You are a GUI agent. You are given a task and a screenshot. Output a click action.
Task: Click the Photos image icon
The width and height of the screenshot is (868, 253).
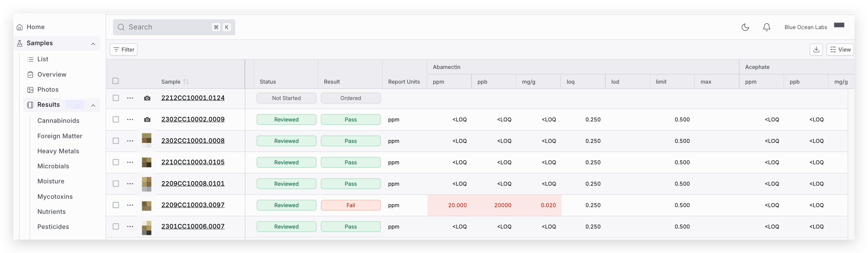[x=30, y=90]
